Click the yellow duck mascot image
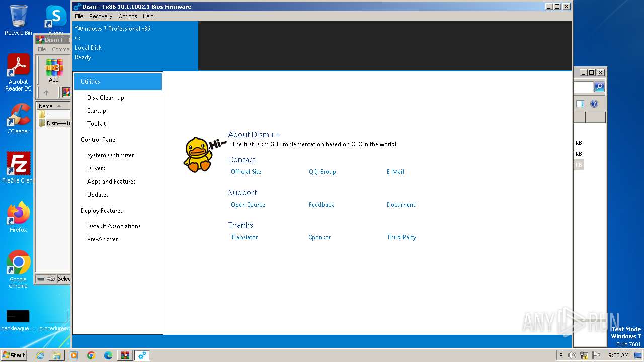Viewport: 644px width, 362px height. coord(198,154)
